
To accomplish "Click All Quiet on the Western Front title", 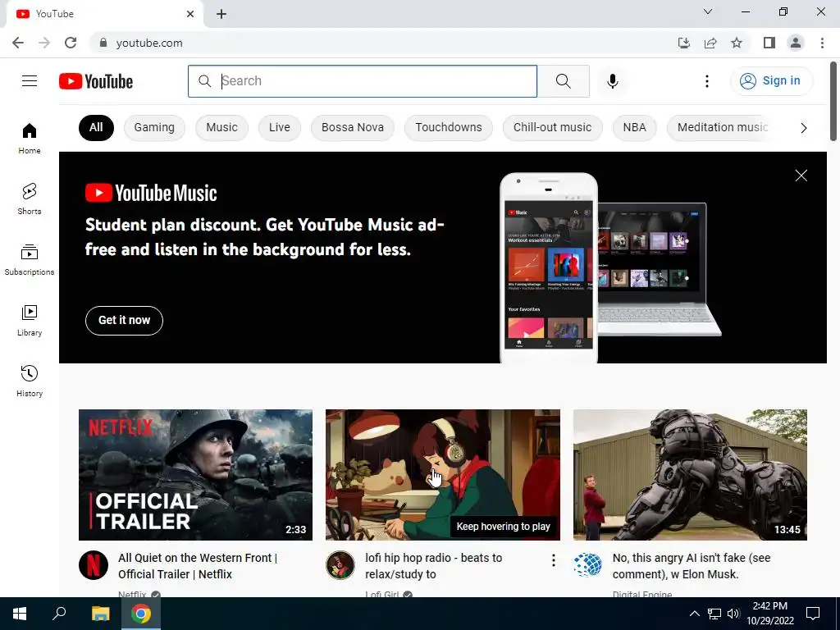I will [198, 566].
